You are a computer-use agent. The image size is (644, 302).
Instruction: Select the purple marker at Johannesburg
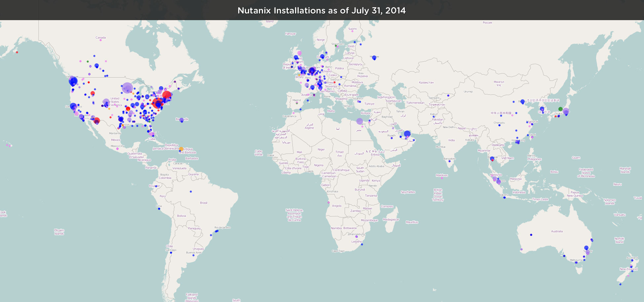coord(356,237)
